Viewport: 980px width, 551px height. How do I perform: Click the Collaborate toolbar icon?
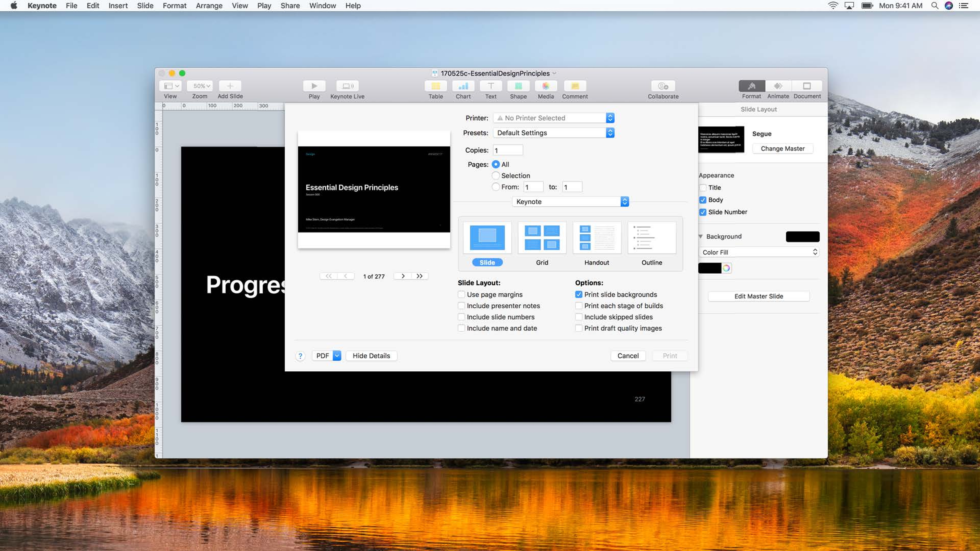click(x=663, y=86)
